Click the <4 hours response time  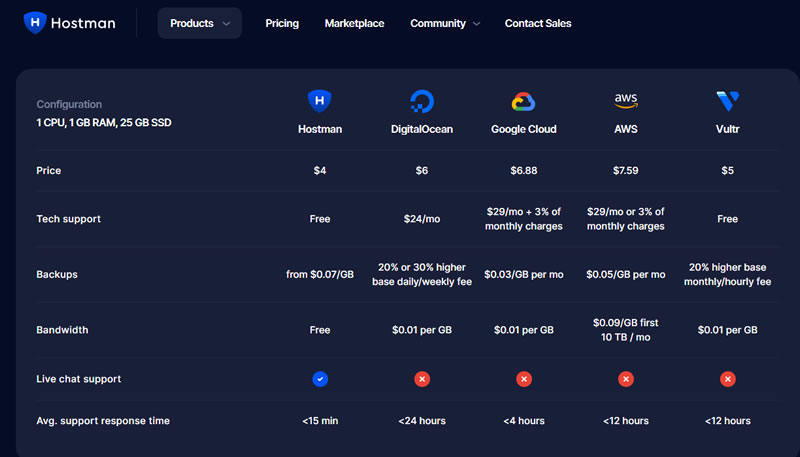[524, 421]
